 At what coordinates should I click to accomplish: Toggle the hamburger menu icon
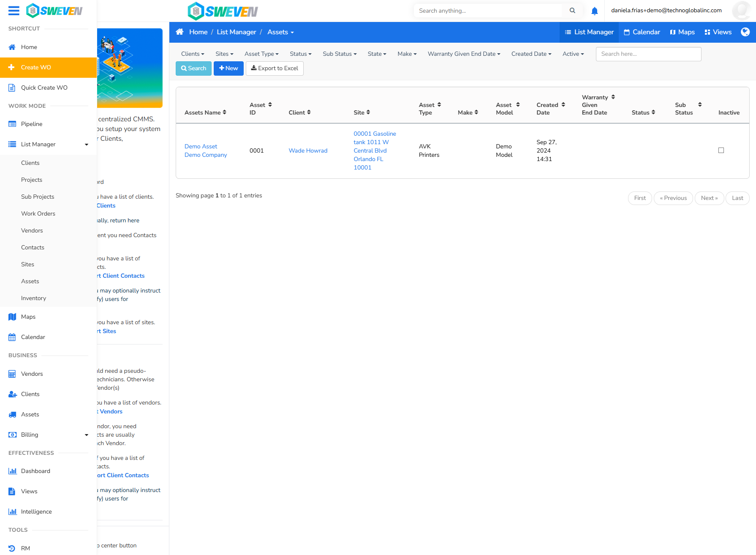pos(14,11)
